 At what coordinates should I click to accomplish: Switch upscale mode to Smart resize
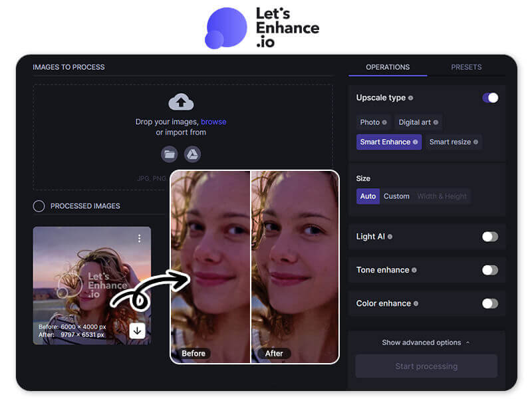pyautogui.click(x=451, y=142)
